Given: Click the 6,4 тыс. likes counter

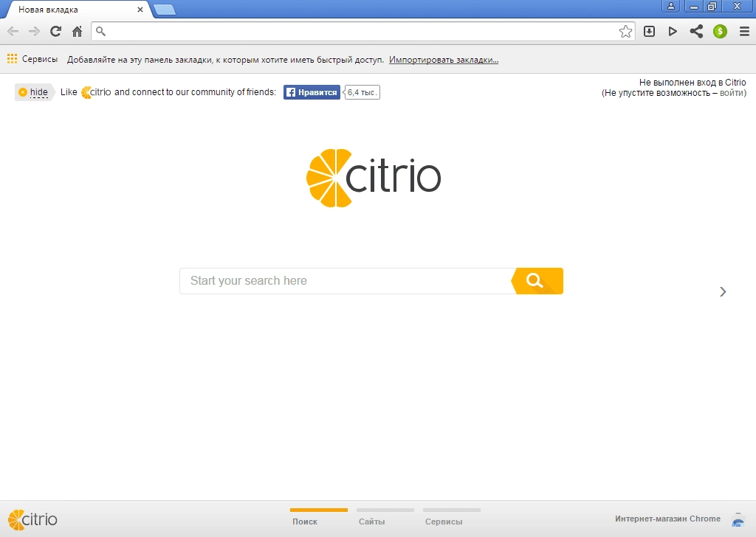Looking at the screenshot, I should [362, 92].
